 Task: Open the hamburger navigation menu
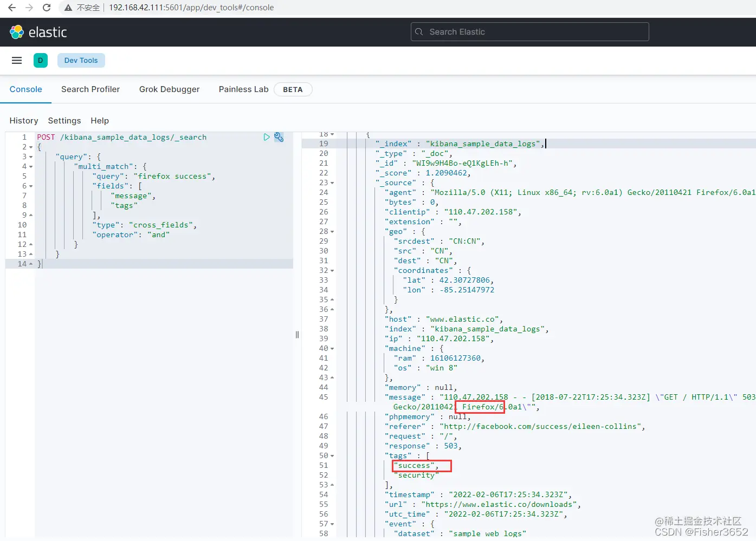click(x=17, y=60)
